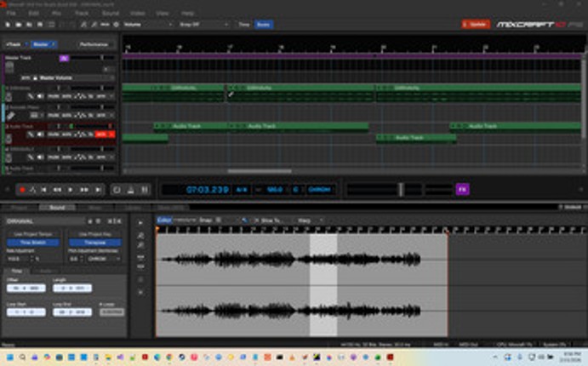Click the Update button
Viewport: 588px width, 366px height.
coord(476,25)
